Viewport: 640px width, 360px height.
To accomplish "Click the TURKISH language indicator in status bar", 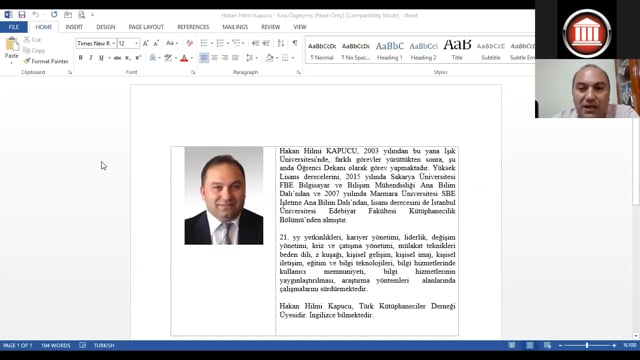I will tap(104, 345).
